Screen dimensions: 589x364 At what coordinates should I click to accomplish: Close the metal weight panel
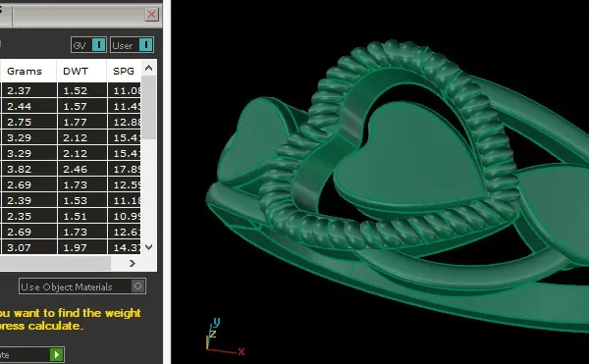tap(152, 15)
